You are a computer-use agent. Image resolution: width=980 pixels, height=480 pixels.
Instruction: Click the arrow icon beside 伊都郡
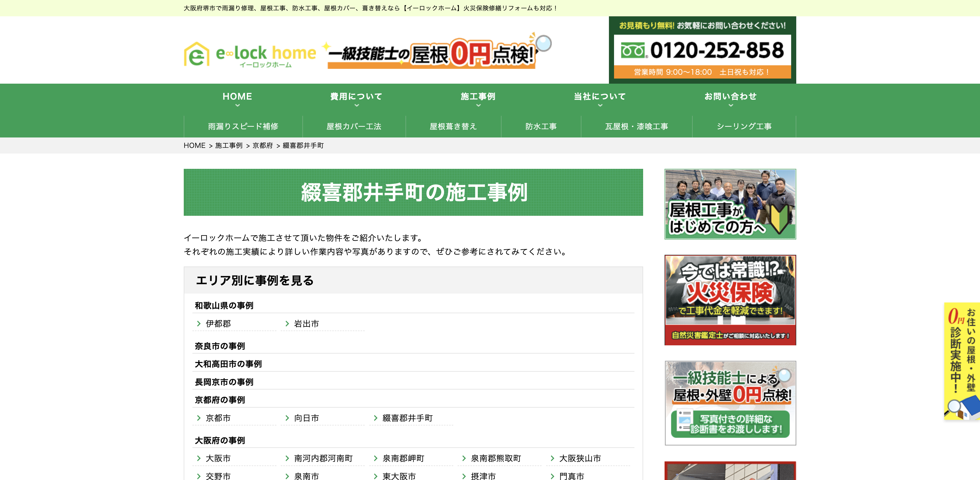(199, 324)
